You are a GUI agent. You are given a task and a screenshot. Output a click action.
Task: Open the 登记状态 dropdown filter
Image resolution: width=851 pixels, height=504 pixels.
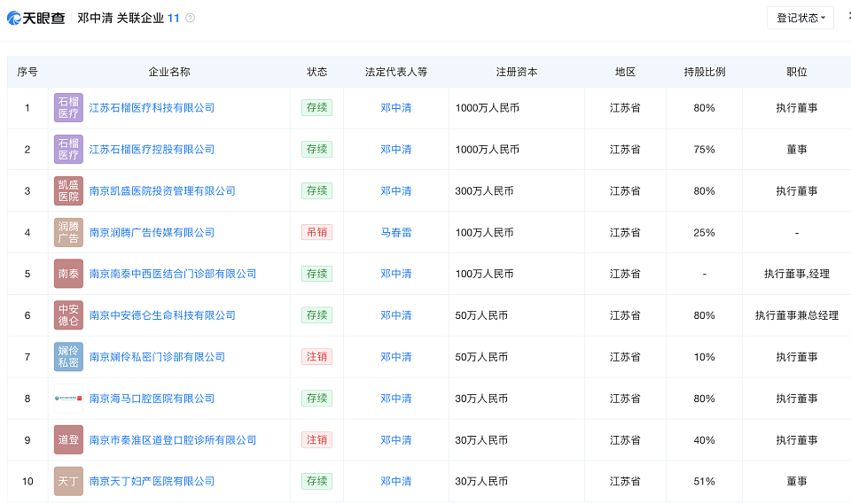(x=800, y=18)
